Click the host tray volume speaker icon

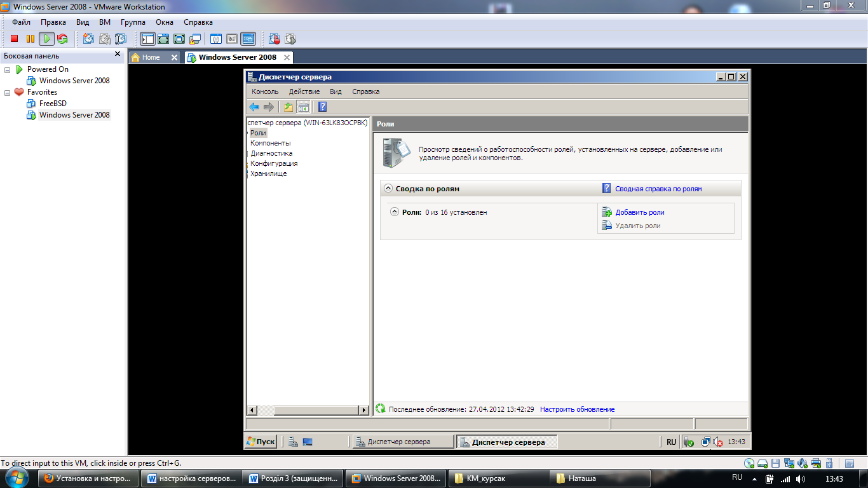801,479
